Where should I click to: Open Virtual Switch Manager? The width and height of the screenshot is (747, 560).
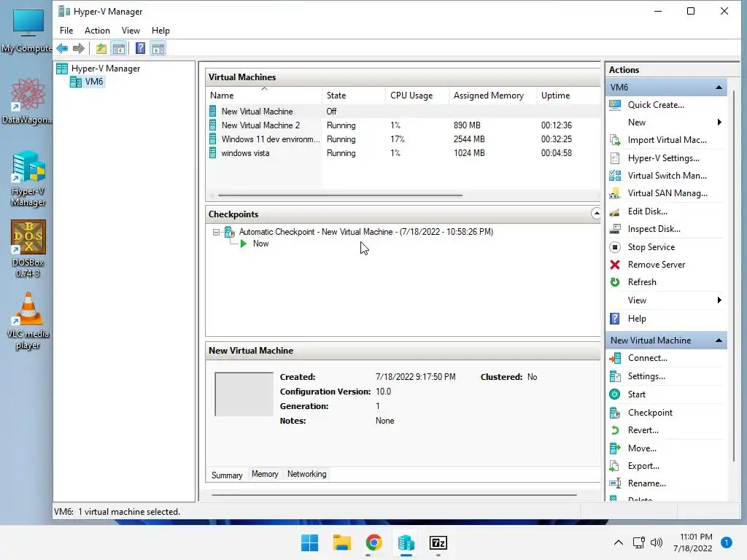(667, 176)
